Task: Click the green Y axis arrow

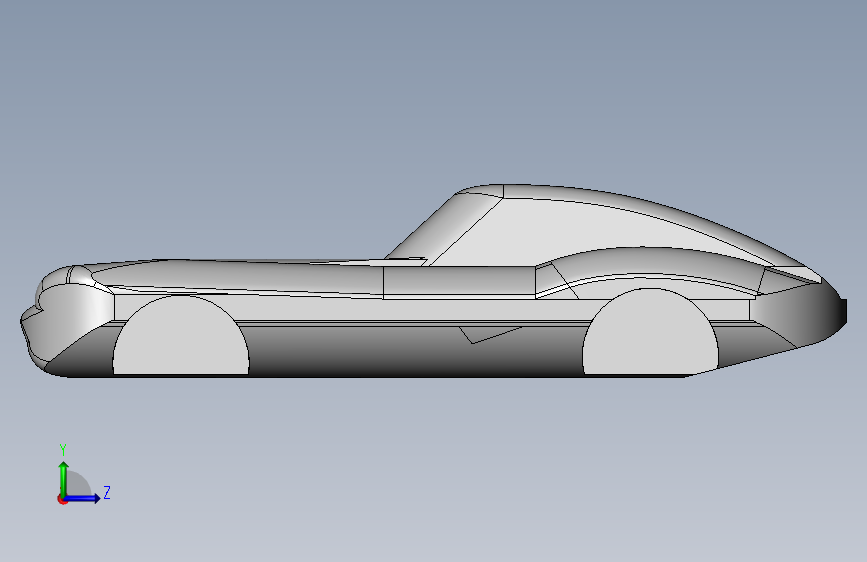Action: 64,479
